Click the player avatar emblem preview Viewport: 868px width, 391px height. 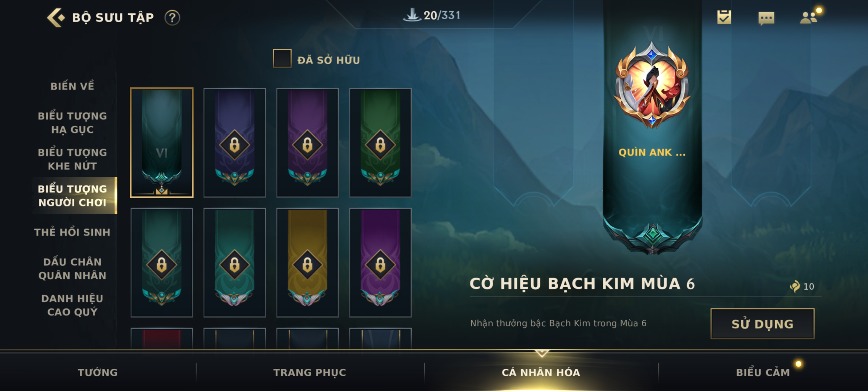pyautogui.click(x=652, y=85)
